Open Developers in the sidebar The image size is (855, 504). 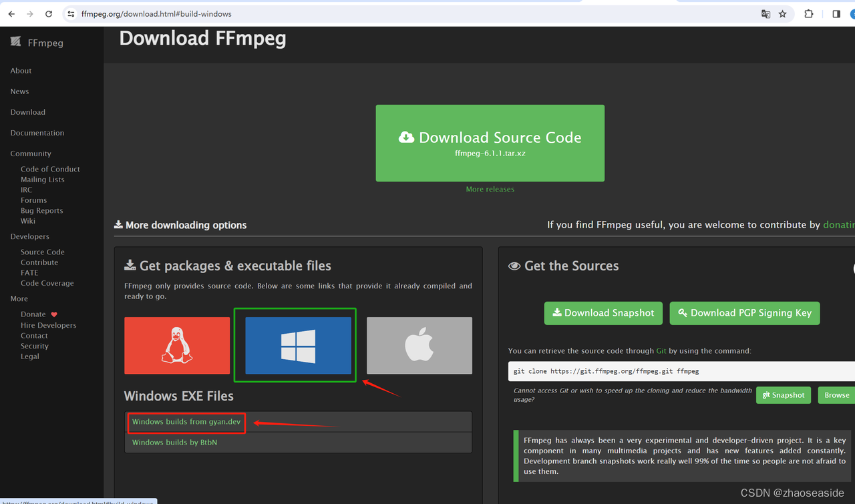30,236
